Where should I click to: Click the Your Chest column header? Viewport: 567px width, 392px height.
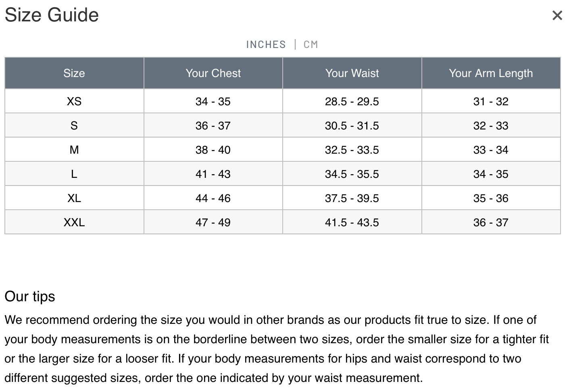coord(213,73)
